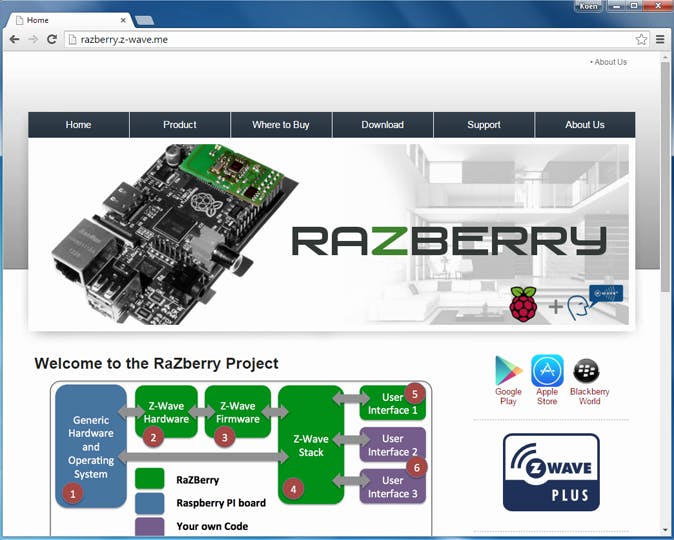Click the Apple App Store icon
The image size is (674, 540).
pyautogui.click(x=547, y=370)
